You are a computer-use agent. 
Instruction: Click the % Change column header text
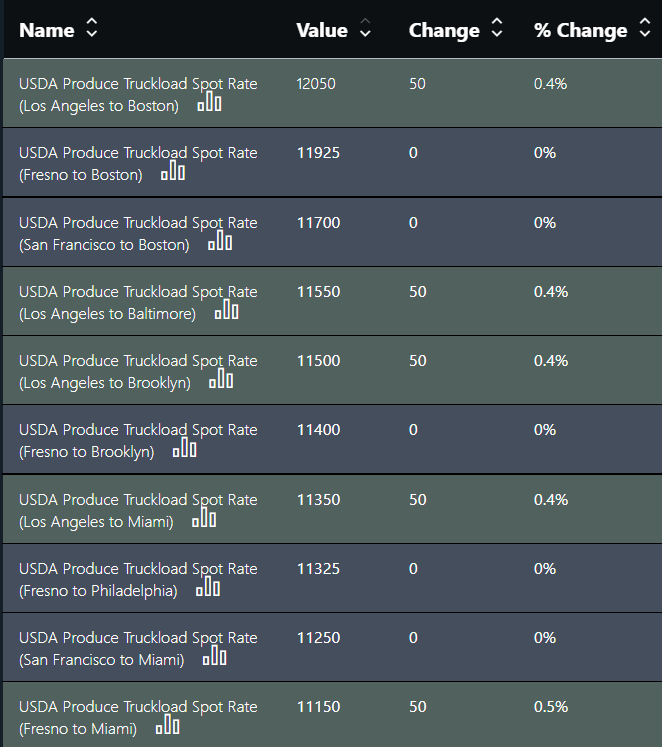(x=581, y=30)
